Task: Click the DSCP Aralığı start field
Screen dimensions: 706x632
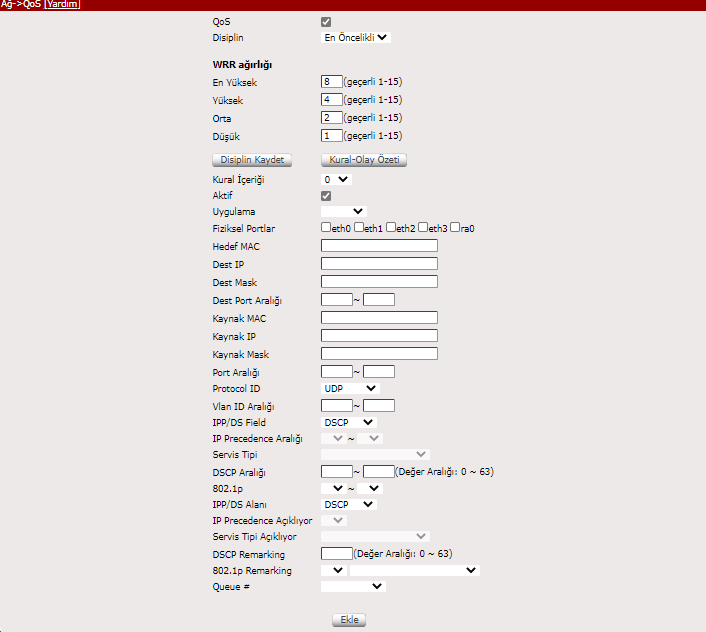Action: pyautogui.click(x=337, y=471)
